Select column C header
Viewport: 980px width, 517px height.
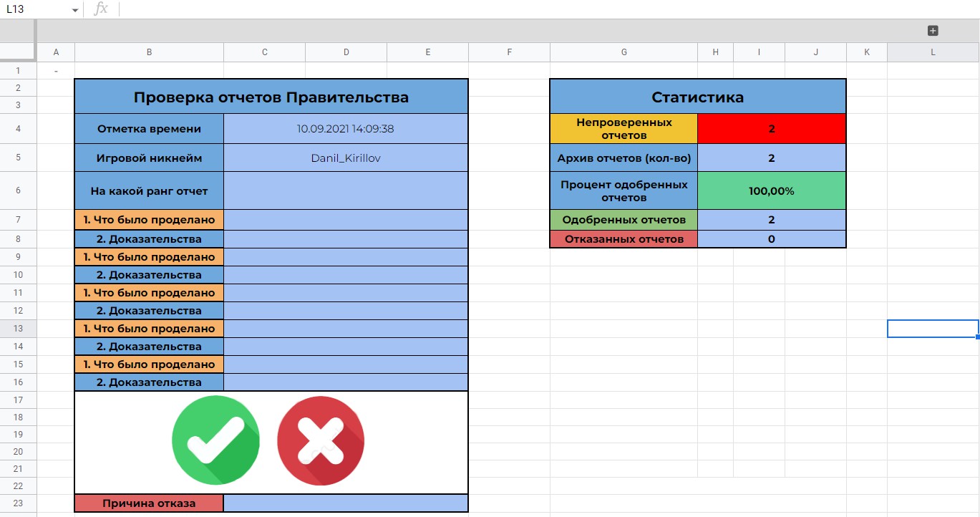pyautogui.click(x=265, y=52)
